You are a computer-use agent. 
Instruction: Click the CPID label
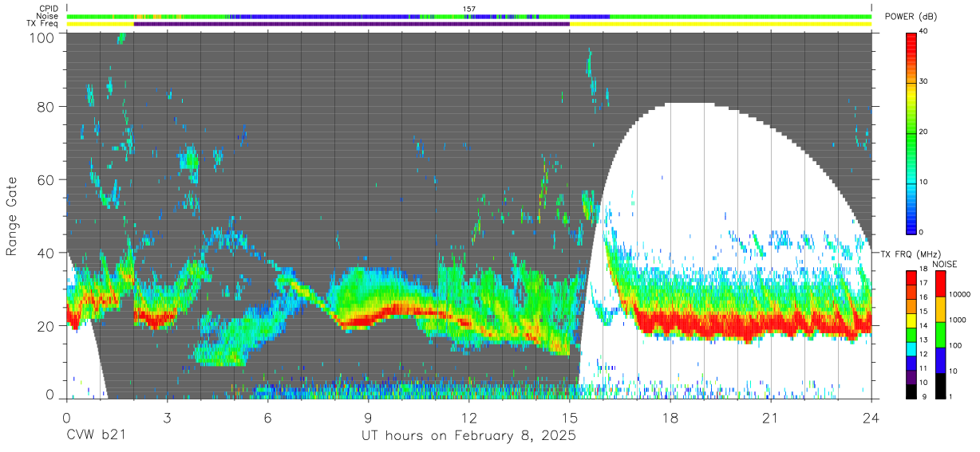tap(49, 9)
